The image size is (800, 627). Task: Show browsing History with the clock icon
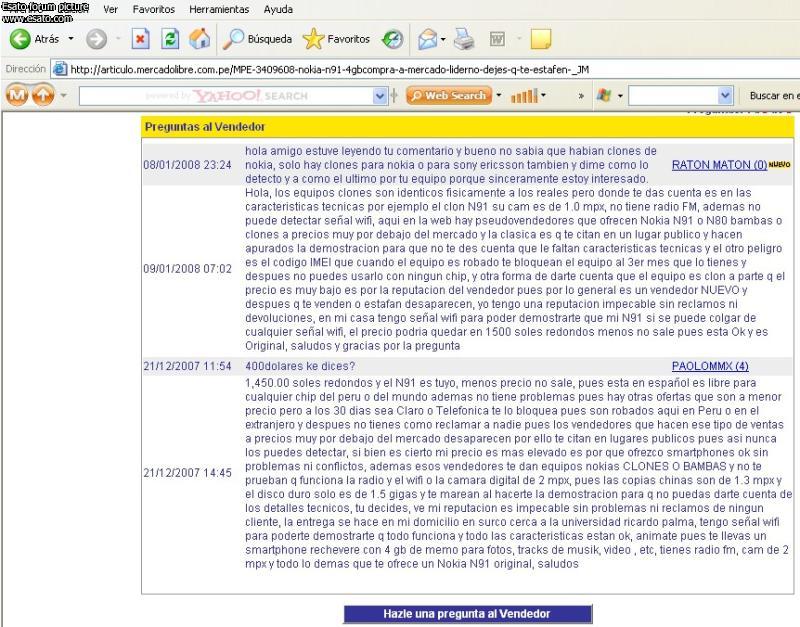(x=392, y=39)
